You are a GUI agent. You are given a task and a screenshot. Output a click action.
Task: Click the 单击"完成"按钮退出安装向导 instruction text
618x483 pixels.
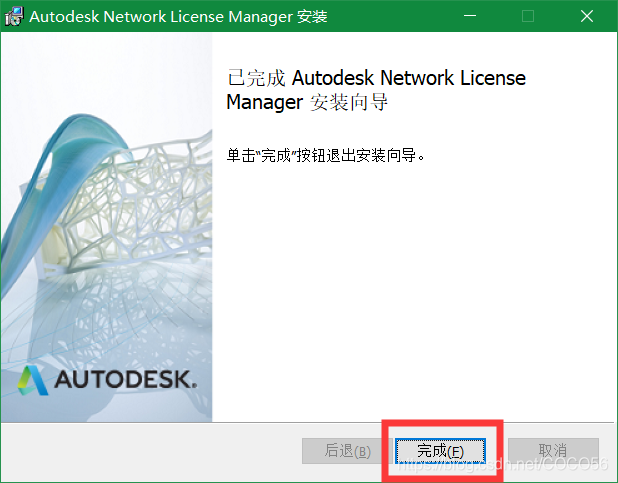click(x=326, y=156)
